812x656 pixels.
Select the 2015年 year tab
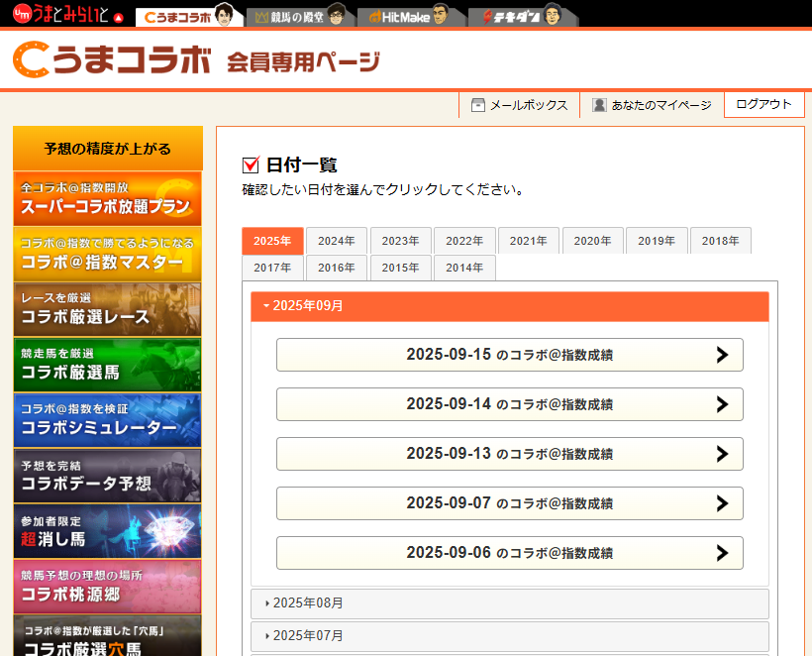tap(400, 268)
